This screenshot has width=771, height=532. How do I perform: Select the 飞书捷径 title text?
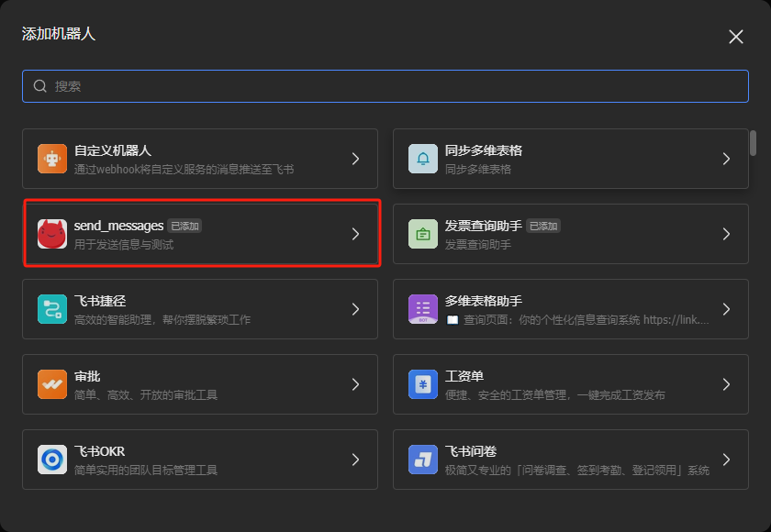[x=100, y=301]
